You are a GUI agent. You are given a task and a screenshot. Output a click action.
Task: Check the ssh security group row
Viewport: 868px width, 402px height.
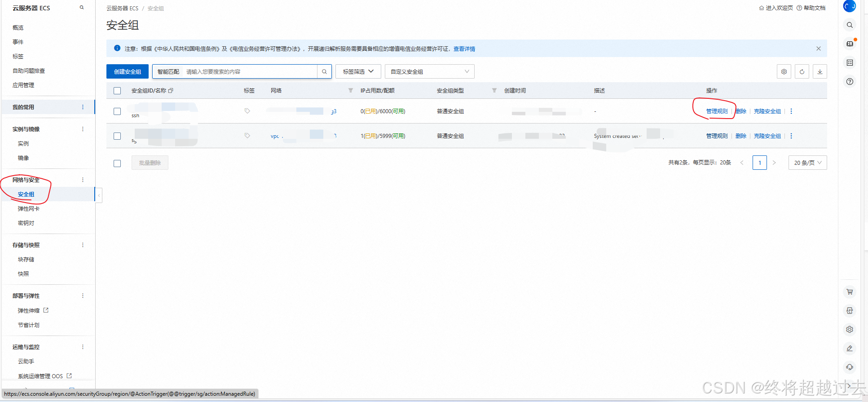point(117,111)
